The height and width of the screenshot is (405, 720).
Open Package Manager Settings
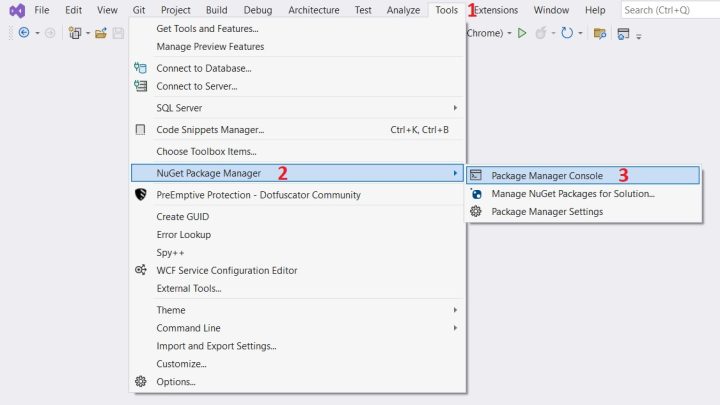pyautogui.click(x=583, y=211)
